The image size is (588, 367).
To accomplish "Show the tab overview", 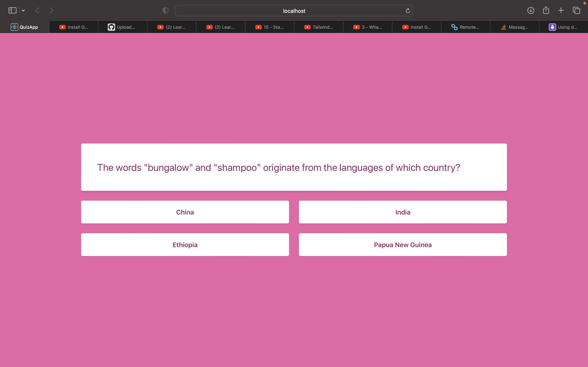I will pos(576,10).
